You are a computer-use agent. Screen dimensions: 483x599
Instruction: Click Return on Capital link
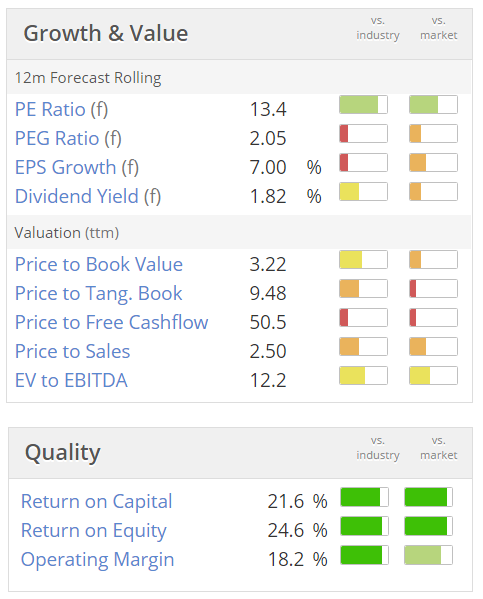click(97, 501)
